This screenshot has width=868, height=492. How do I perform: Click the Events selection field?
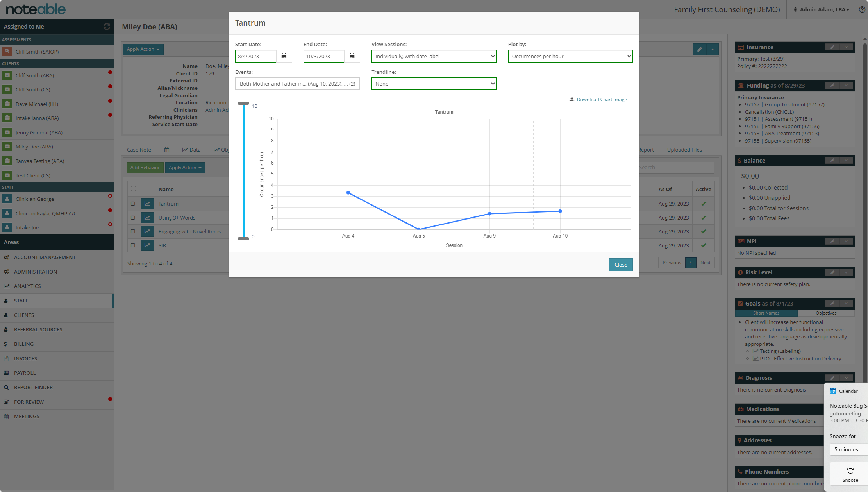click(x=297, y=84)
